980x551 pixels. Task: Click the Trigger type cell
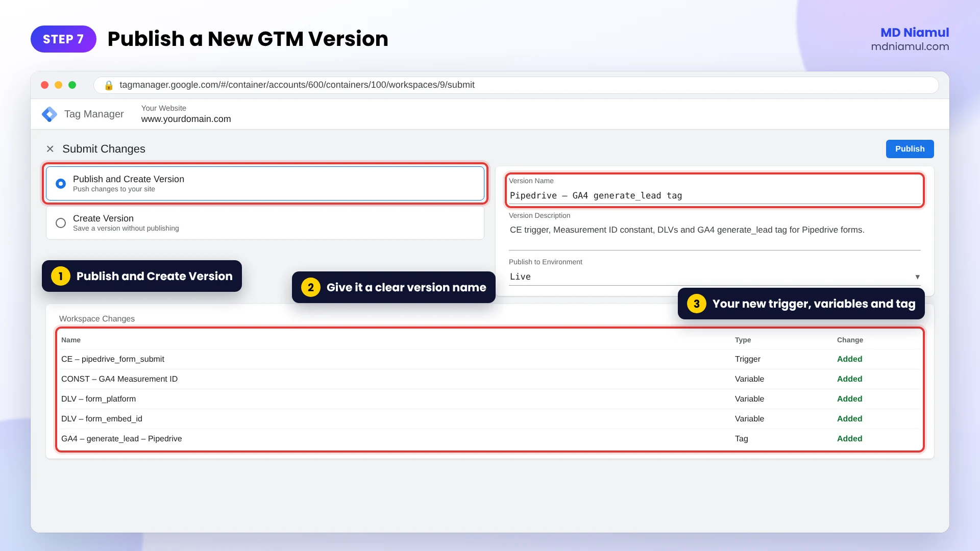click(x=748, y=359)
